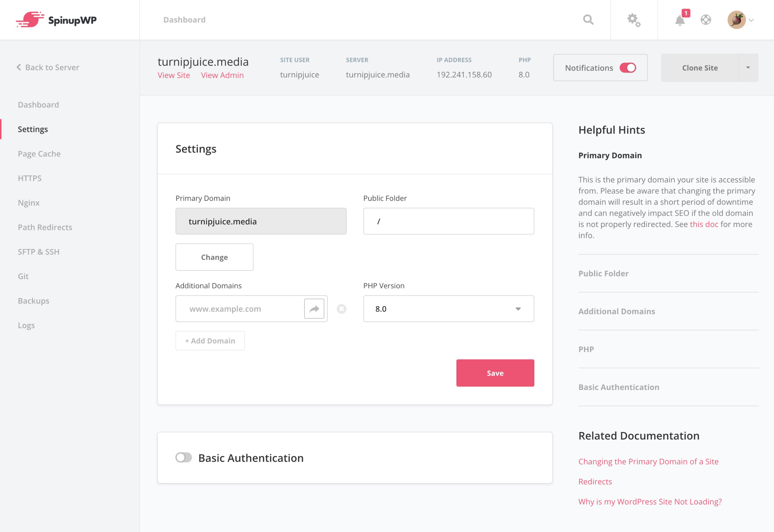
Task: Open Dashboard in the sidebar
Action: click(38, 105)
